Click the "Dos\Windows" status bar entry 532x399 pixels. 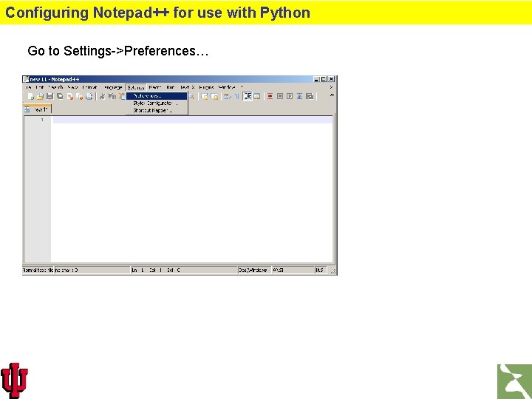coord(253,270)
